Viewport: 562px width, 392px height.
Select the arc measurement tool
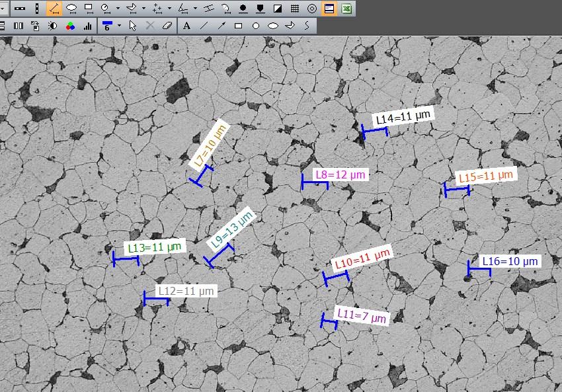tap(226, 8)
